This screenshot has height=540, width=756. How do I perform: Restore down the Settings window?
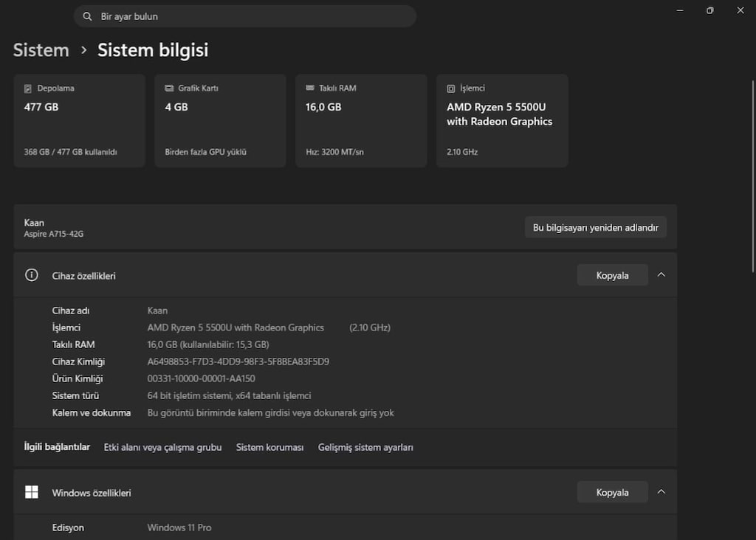point(709,10)
